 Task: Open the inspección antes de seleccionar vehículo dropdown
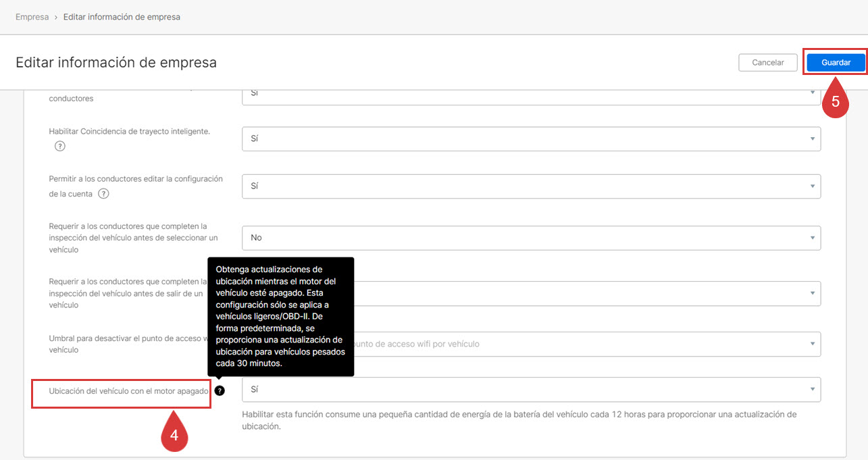(x=532, y=238)
